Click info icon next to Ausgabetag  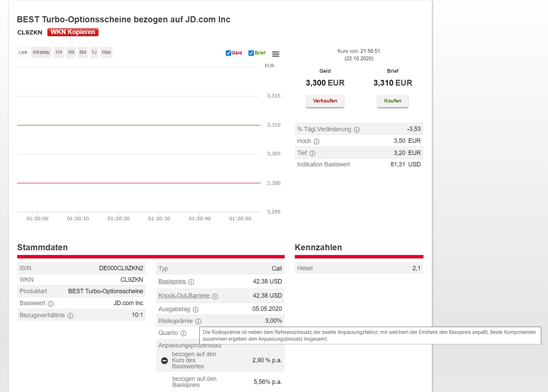point(196,309)
